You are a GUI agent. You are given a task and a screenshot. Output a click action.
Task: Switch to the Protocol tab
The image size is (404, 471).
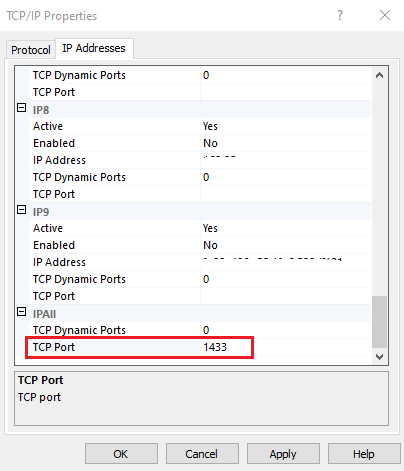(x=31, y=50)
